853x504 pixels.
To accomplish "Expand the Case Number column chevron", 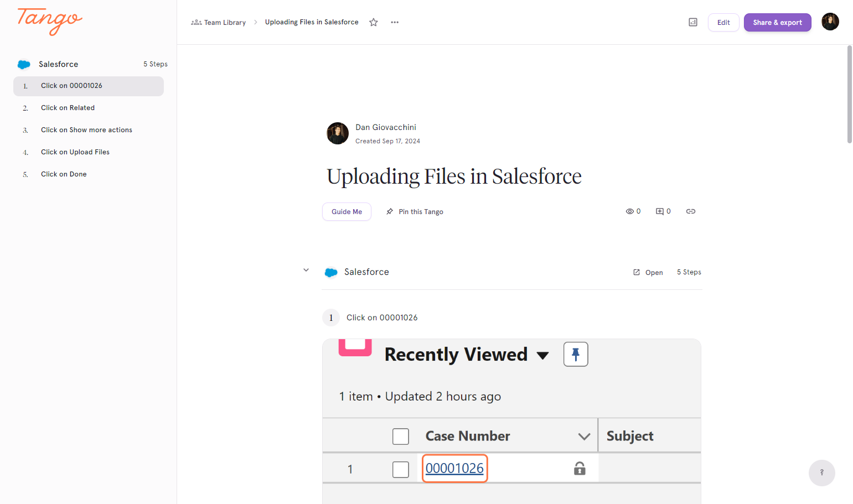I will (x=584, y=437).
